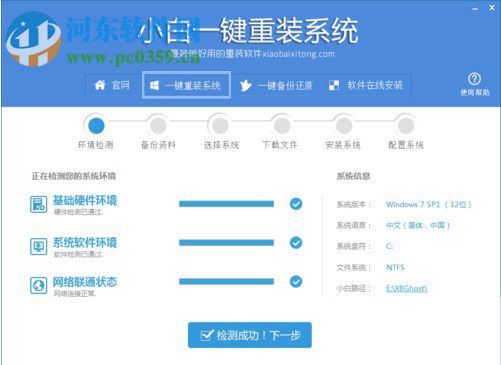Click the 下载文件 step circle
Image resolution: width=501 pixels, height=365 pixels.
point(282,126)
